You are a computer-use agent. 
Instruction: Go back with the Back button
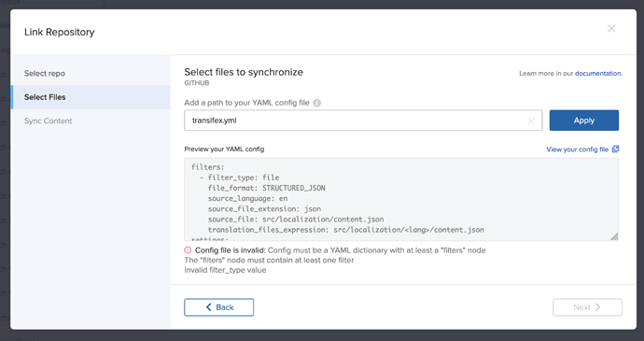(219, 307)
